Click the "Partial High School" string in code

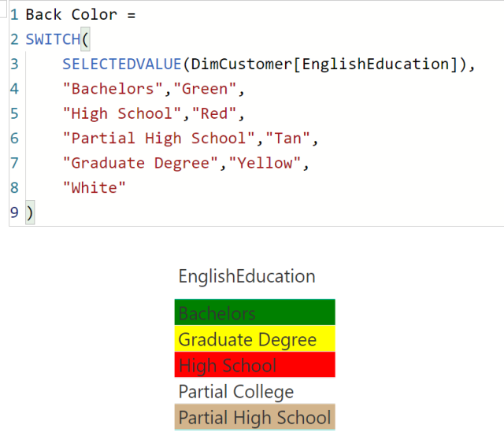pos(159,139)
